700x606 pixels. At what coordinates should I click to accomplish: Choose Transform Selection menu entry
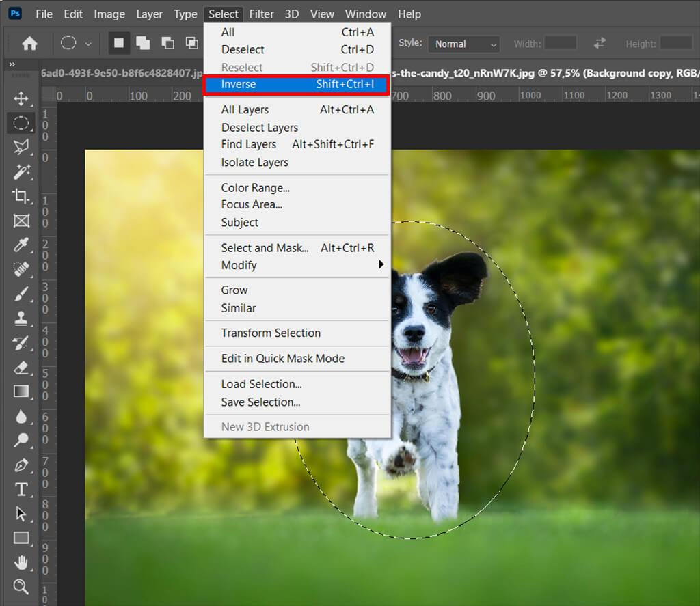pos(297,333)
